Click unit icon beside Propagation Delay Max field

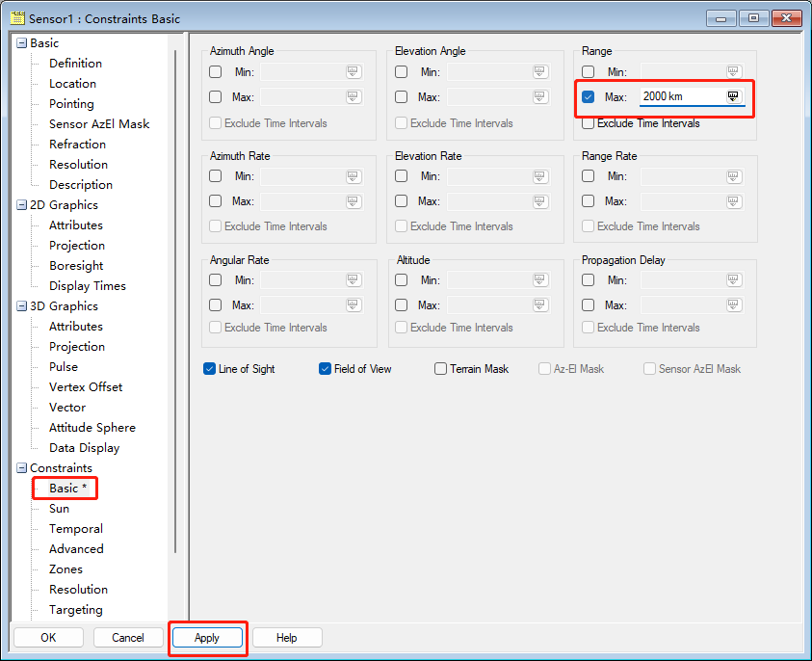tap(734, 305)
